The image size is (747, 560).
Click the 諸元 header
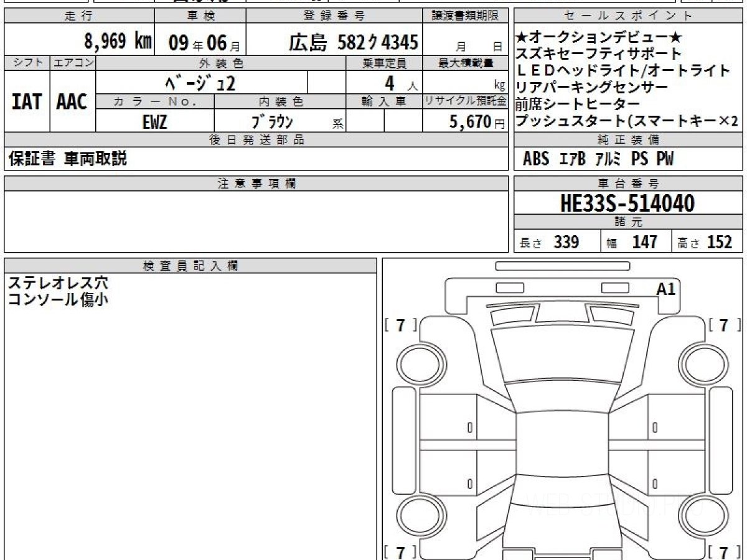pos(629,222)
